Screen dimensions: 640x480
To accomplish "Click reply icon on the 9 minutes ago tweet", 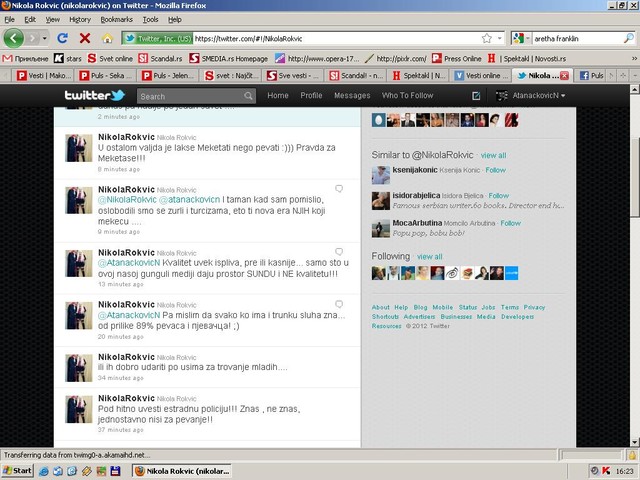I will click(339, 189).
